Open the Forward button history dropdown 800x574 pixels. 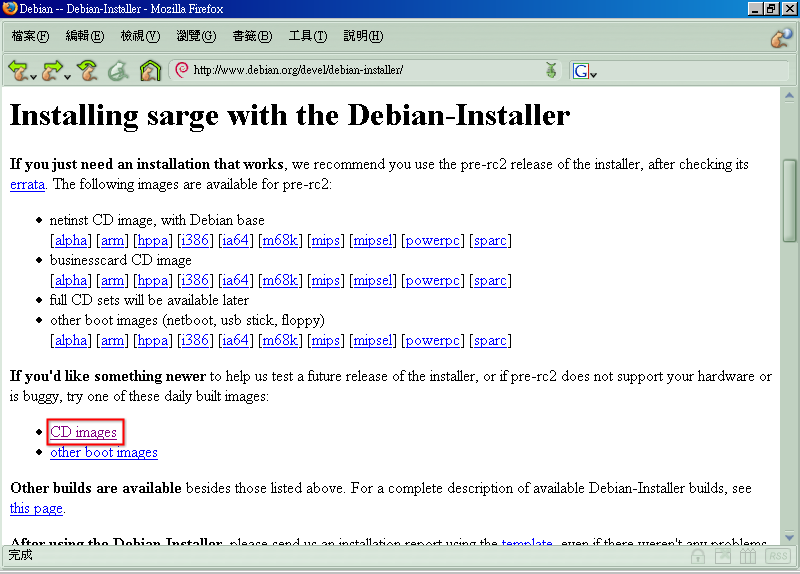coord(67,75)
